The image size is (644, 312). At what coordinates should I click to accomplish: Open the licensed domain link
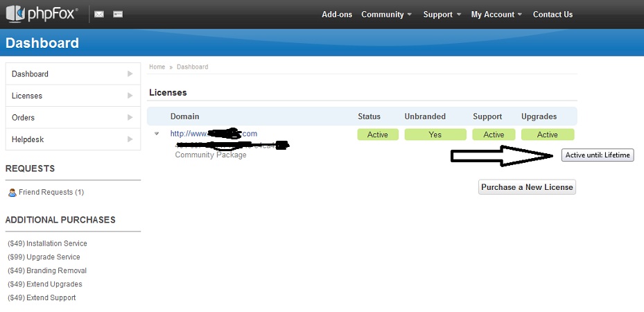[x=214, y=133]
